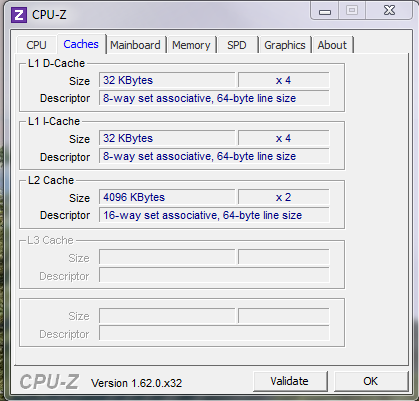Click the OK button
This screenshot has width=419, height=401.
[370, 381]
